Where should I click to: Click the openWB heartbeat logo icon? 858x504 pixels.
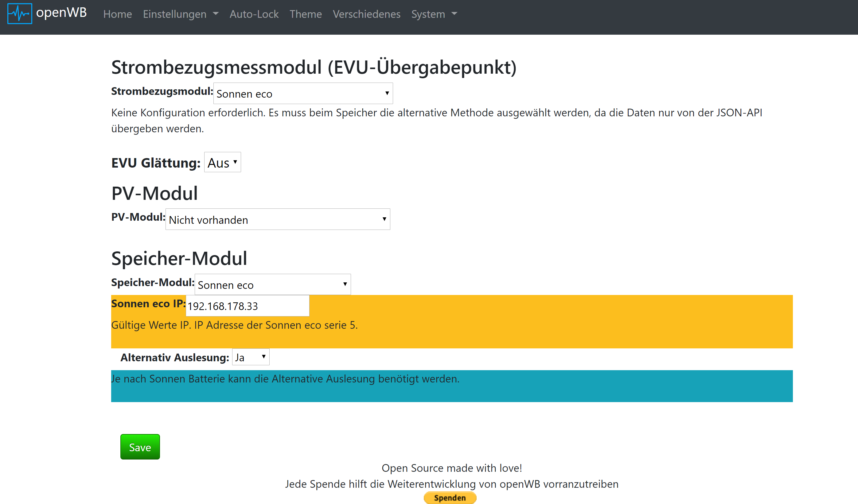[x=20, y=14]
